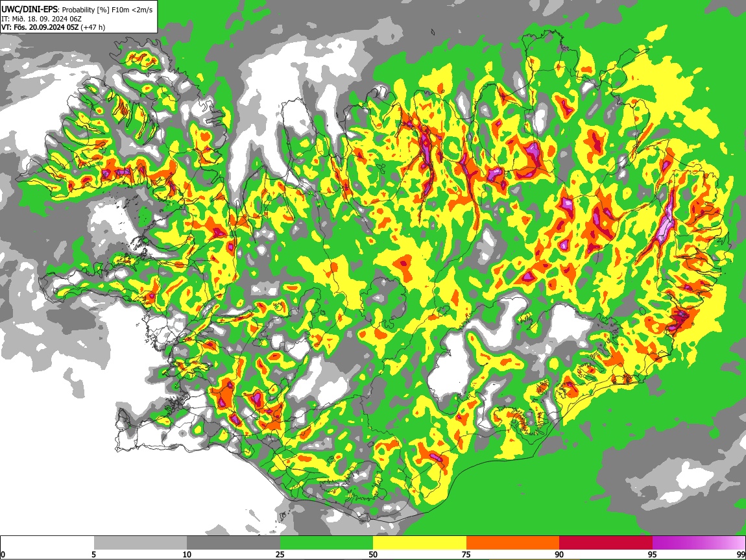746x560 pixels.
Task: Click the yellow 50–75 legend segment
Action: 420,543
